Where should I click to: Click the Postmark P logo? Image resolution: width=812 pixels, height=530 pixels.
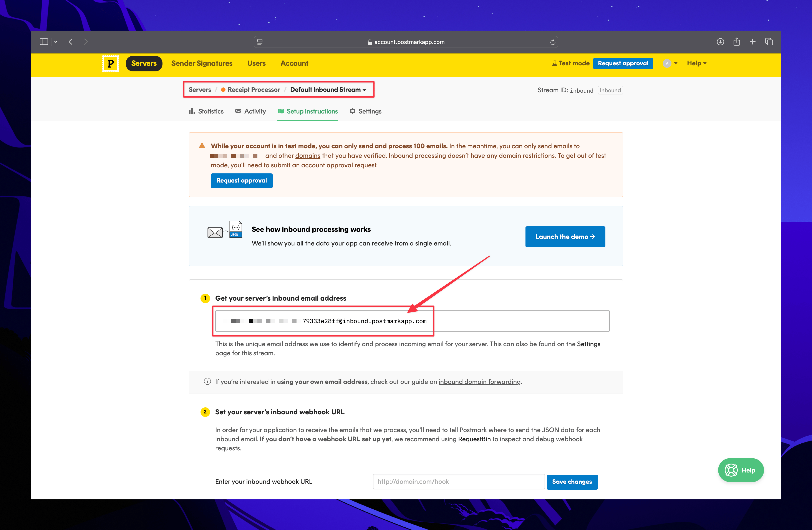pyautogui.click(x=111, y=63)
